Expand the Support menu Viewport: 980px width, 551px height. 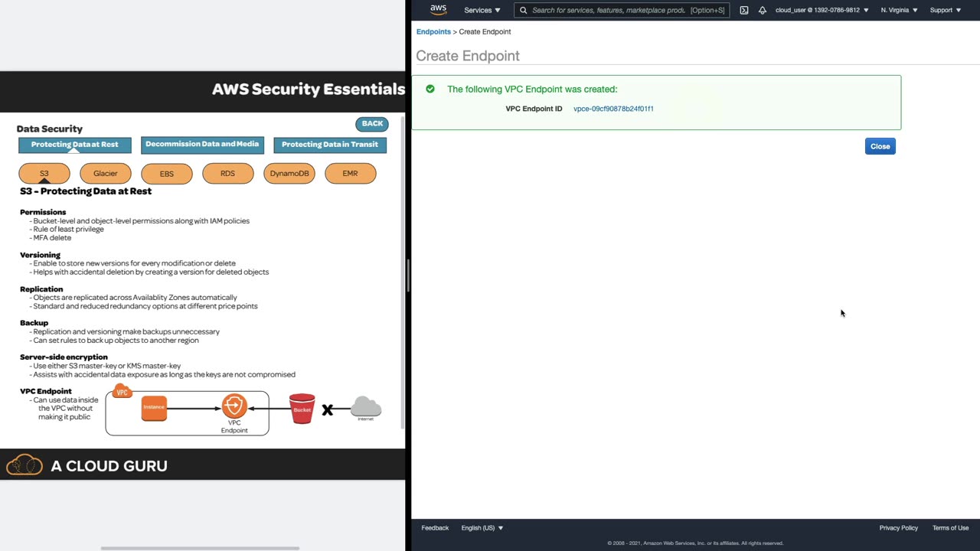point(945,10)
